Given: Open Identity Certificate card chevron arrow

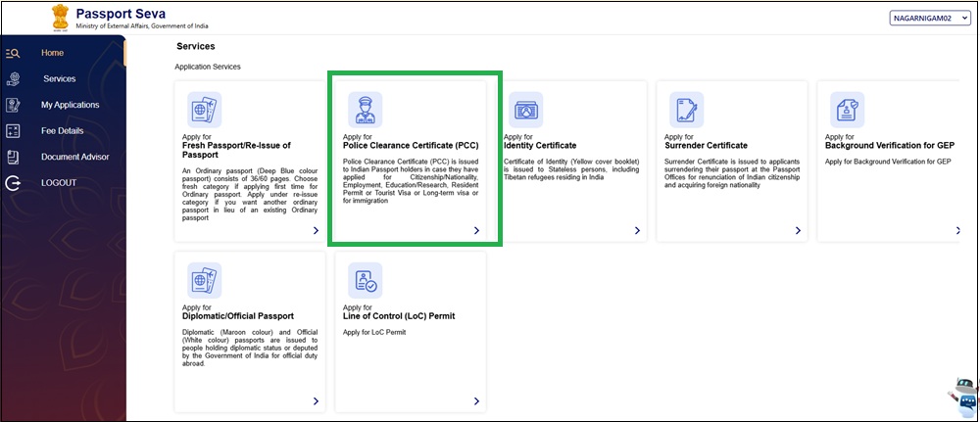Looking at the screenshot, I should [x=637, y=230].
